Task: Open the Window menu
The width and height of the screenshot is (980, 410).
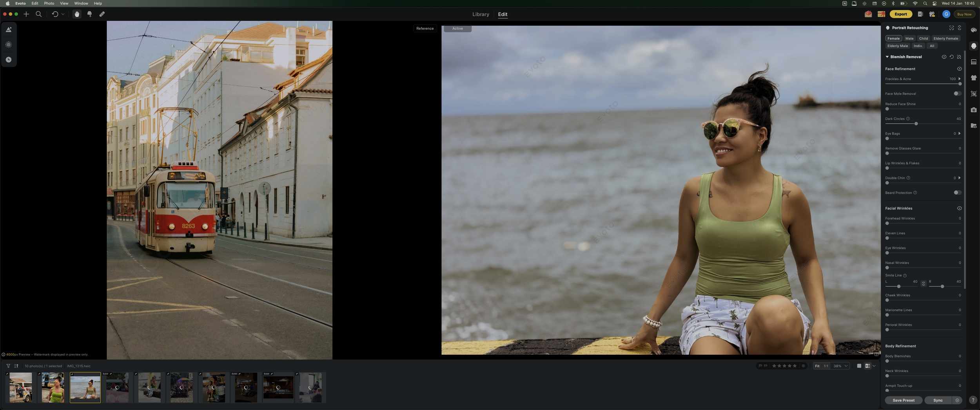Action: tap(81, 3)
